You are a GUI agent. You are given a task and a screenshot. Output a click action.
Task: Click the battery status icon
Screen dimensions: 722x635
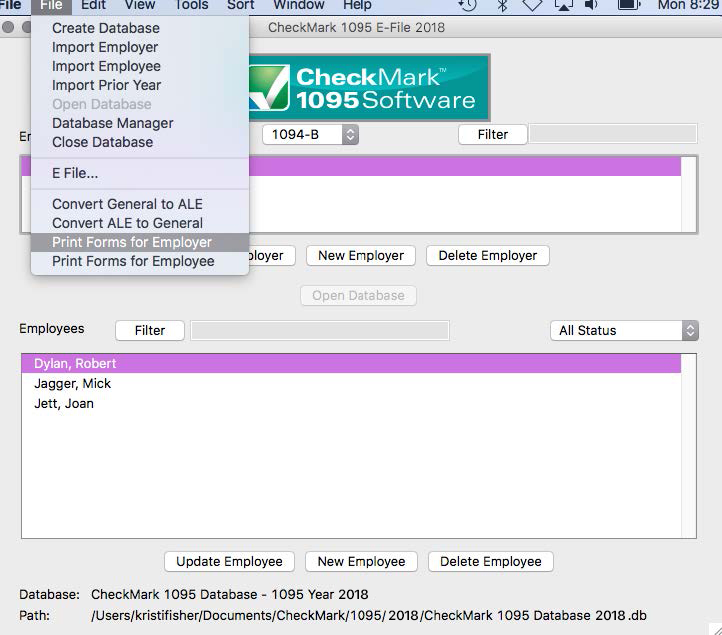coord(629,5)
